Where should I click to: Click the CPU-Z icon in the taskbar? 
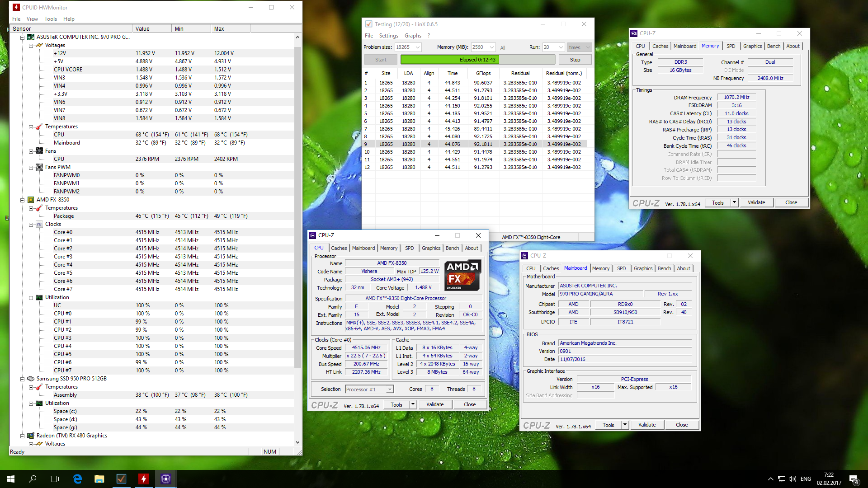(165, 479)
